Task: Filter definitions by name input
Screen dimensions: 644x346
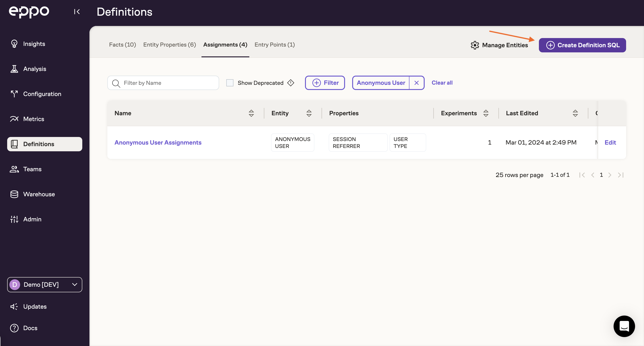Action: point(163,83)
